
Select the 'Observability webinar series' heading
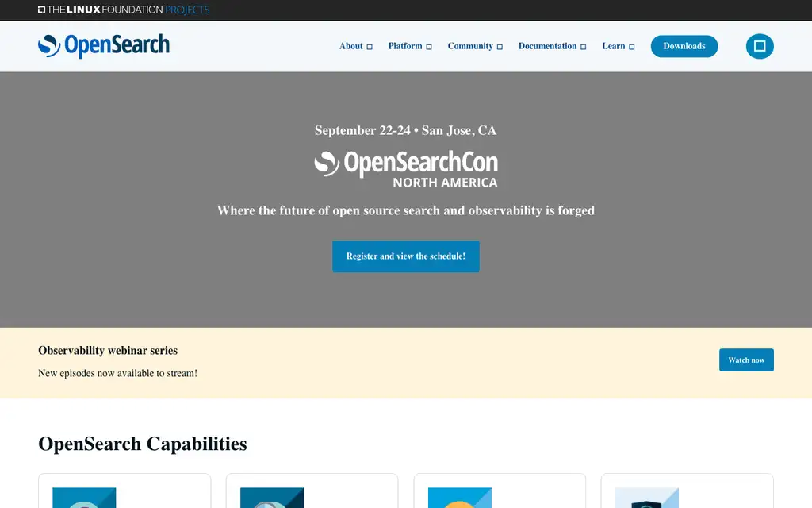[108, 350]
